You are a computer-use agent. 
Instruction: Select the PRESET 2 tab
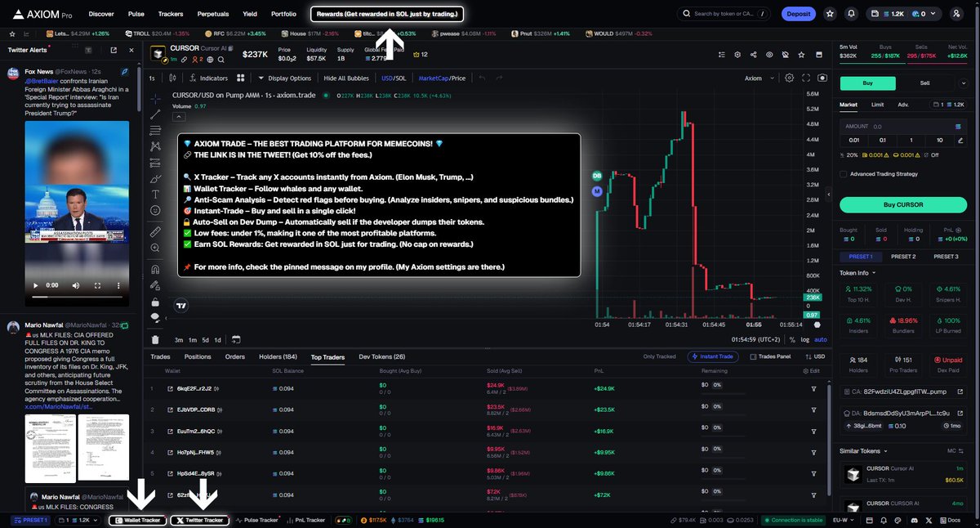coord(902,256)
